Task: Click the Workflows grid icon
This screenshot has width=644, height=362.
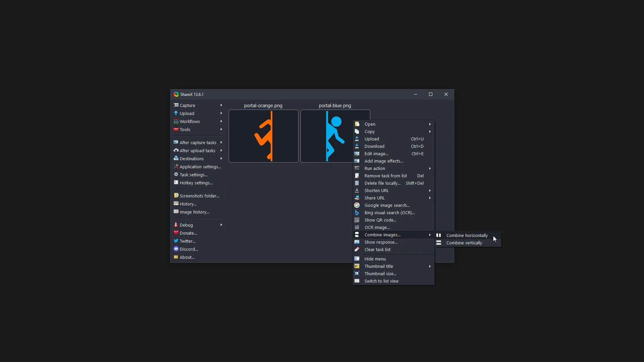Action: [176, 121]
